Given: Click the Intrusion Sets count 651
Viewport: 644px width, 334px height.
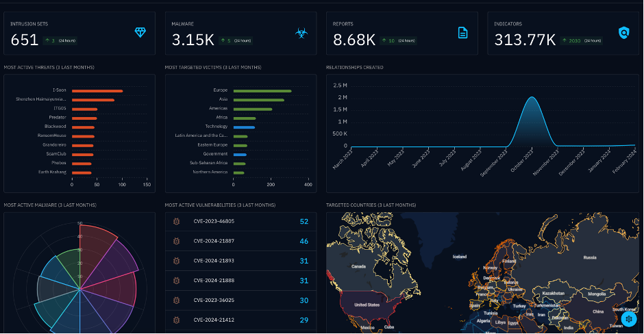Looking at the screenshot, I should click(25, 40).
